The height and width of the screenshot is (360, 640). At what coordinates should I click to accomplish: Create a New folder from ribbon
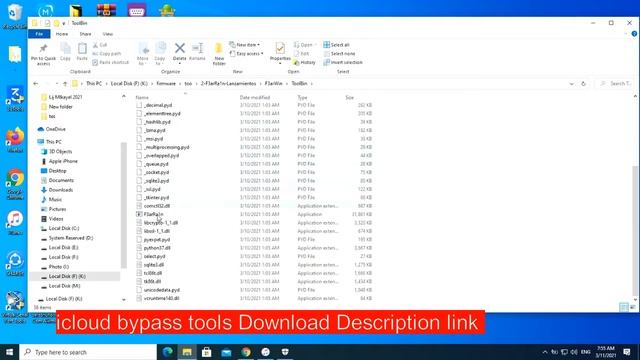(219, 53)
